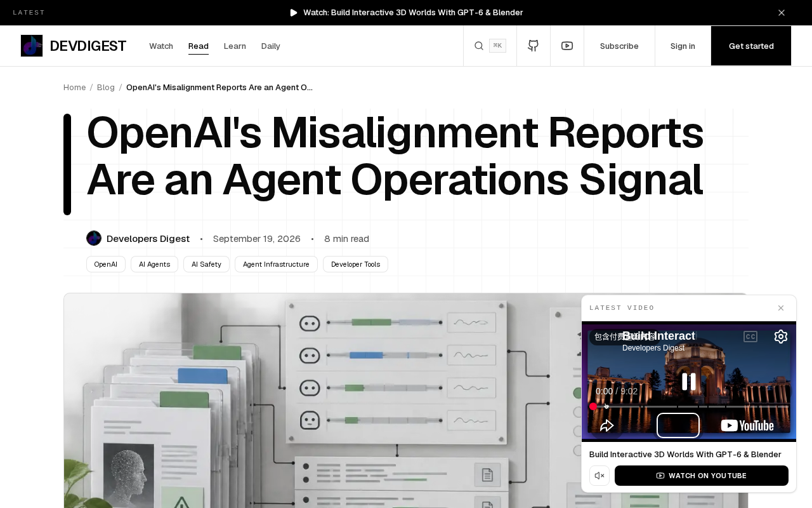This screenshot has width=812, height=508.
Task: Open the YouTube icon in header
Action: pyautogui.click(x=567, y=46)
